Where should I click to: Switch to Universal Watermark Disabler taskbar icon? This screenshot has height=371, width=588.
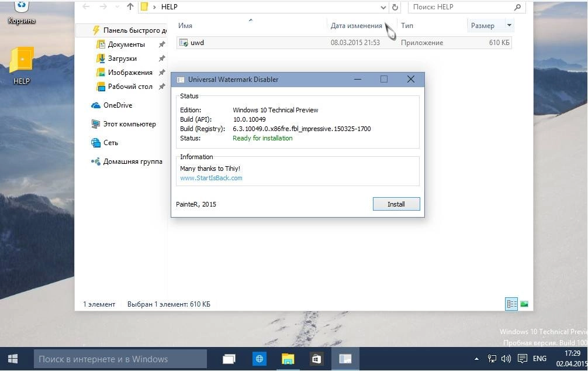click(x=345, y=359)
